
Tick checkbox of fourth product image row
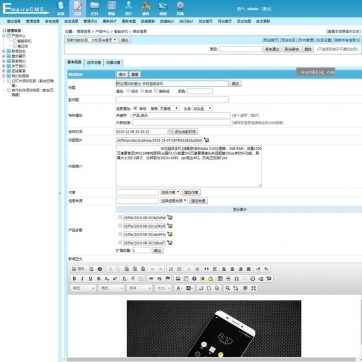click(x=120, y=242)
